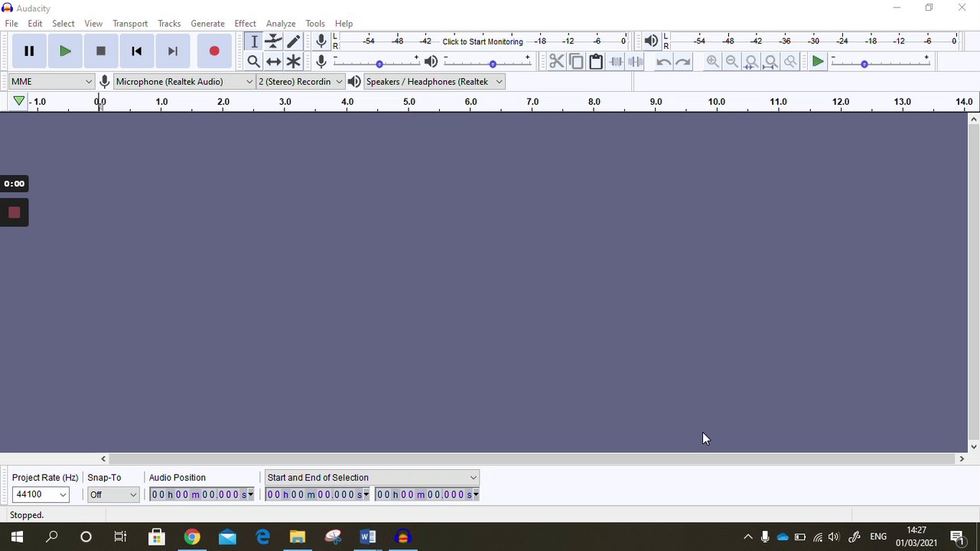980x551 pixels.
Task: Open the MME audio host dropdown
Action: (51, 81)
